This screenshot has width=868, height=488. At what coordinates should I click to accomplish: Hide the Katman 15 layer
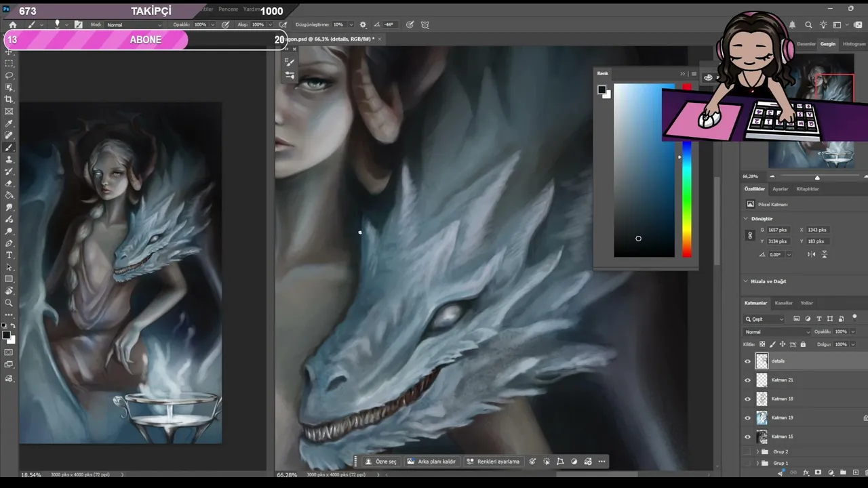click(748, 436)
